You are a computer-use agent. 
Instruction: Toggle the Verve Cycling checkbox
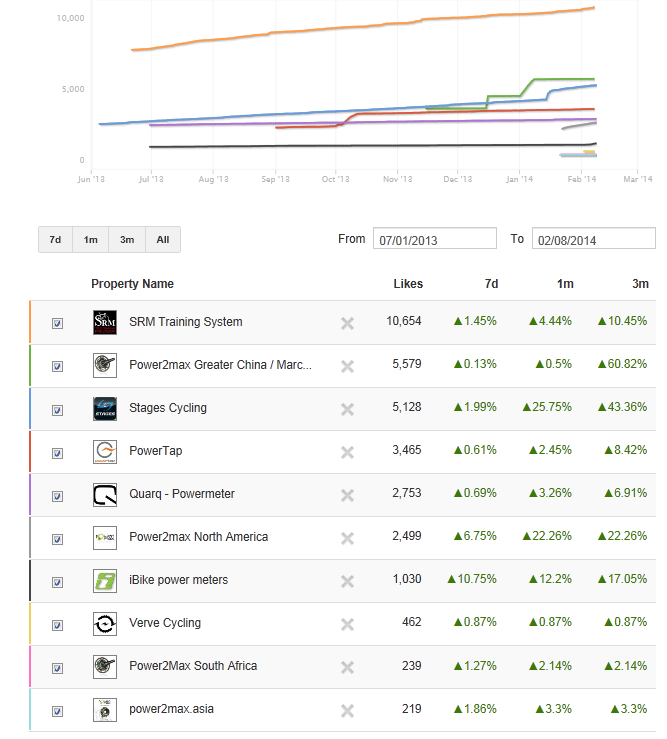tap(58, 625)
